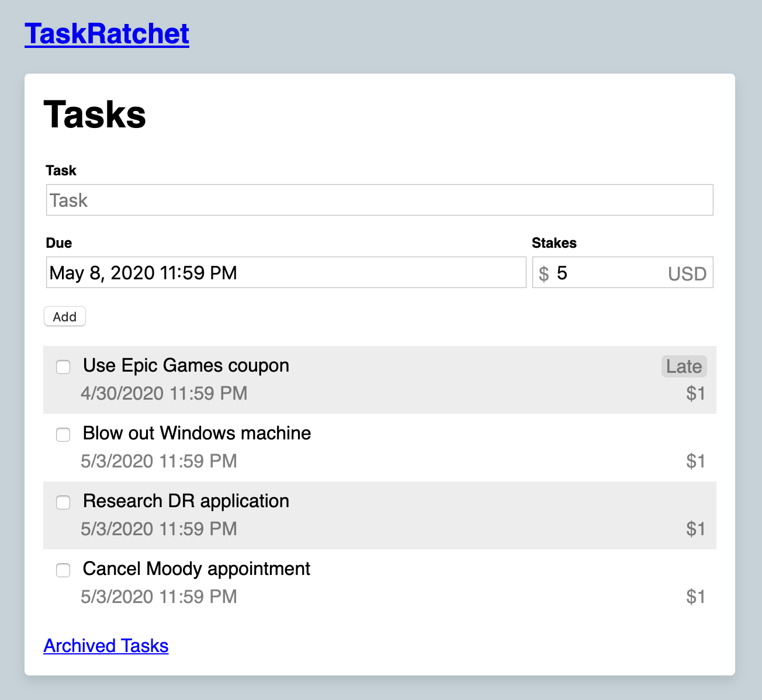Image resolution: width=762 pixels, height=700 pixels.
Task: Mark Research DR application as complete
Action: point(63,503)
